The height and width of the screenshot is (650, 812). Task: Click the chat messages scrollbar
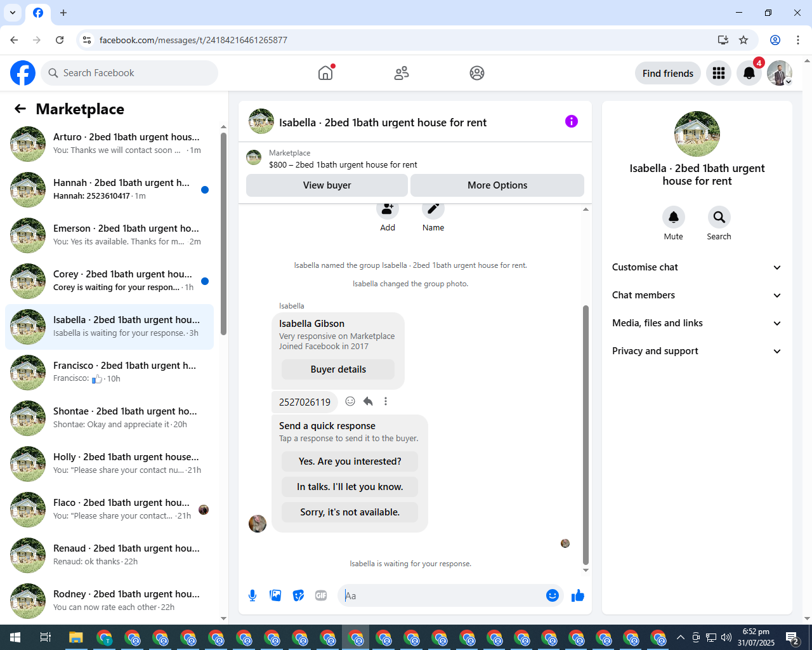pos(586,435)
